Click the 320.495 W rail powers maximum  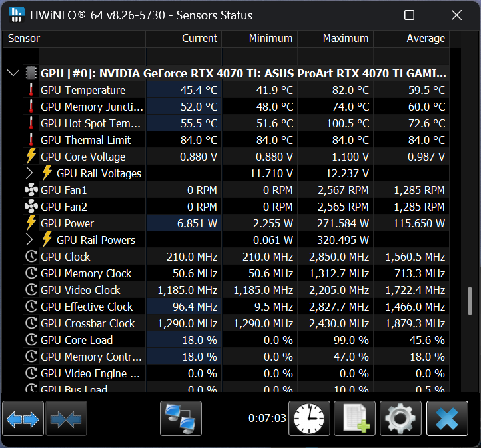tap(343, 240)
